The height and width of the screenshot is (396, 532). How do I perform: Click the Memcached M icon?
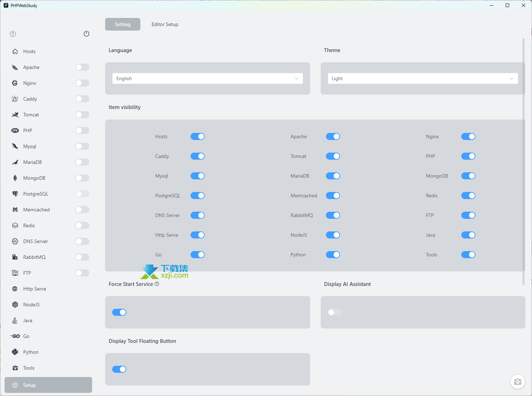15,210
